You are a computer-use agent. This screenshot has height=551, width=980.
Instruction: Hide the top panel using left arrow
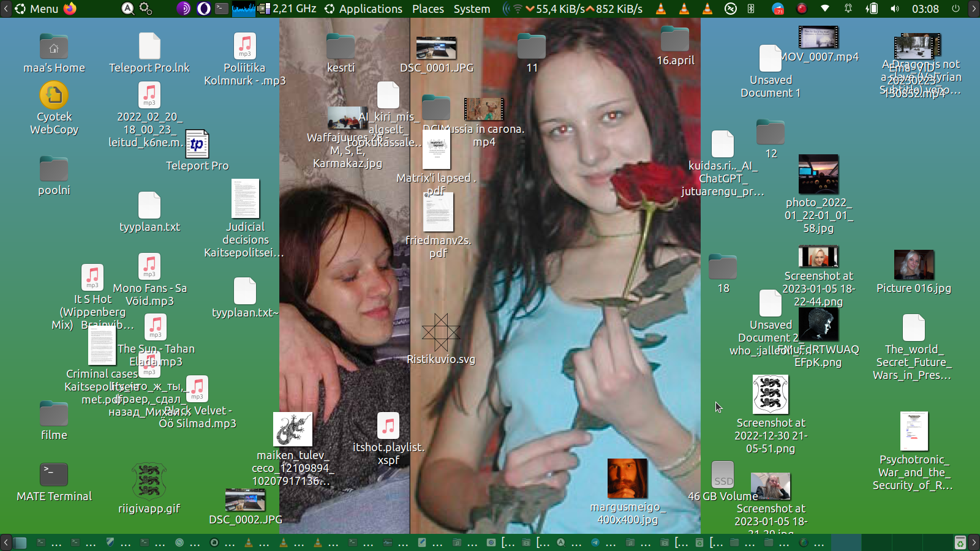(6, 9)
